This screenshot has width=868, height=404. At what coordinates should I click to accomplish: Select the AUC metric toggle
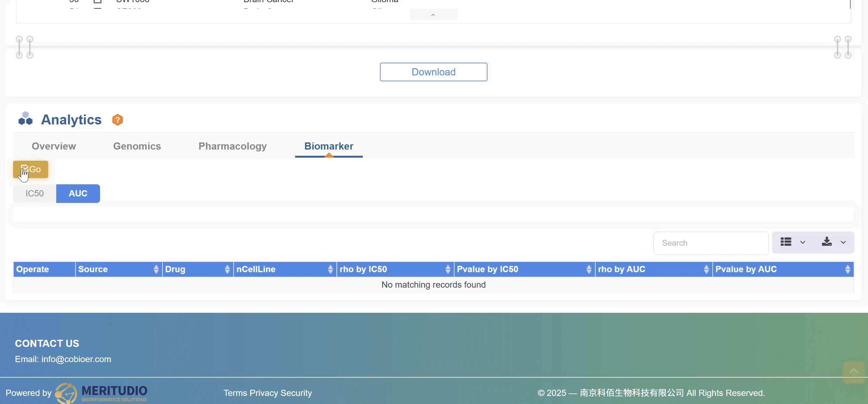(x=78, y=194)
